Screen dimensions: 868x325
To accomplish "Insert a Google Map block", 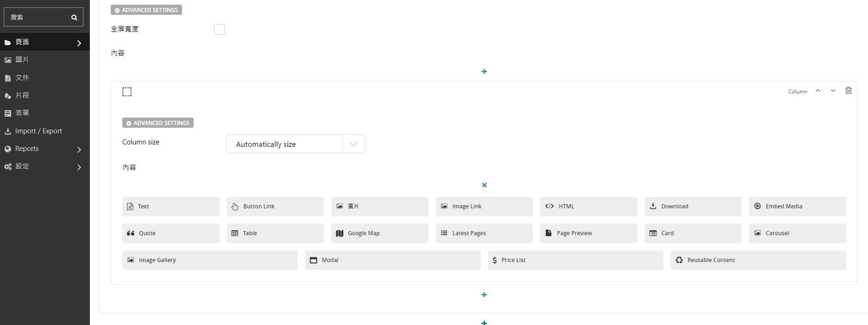I will (380, 233).
